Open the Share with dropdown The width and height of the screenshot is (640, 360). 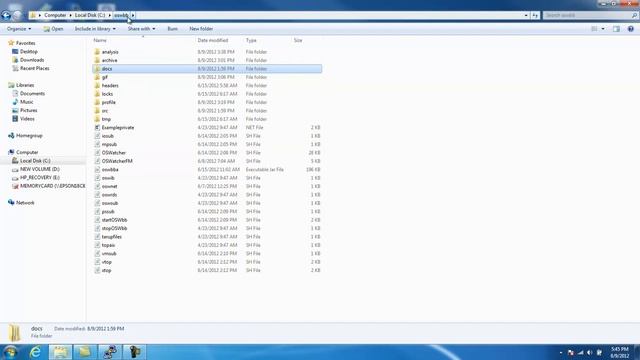coord(141,29)
